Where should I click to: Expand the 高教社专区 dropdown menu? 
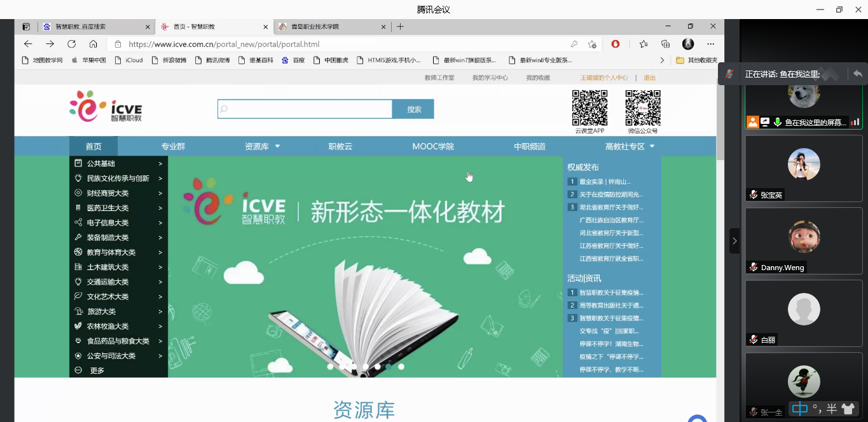point(630,146)
